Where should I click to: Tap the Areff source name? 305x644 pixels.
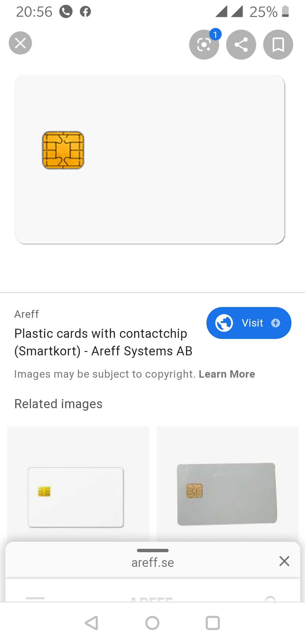tap(27, 314)
